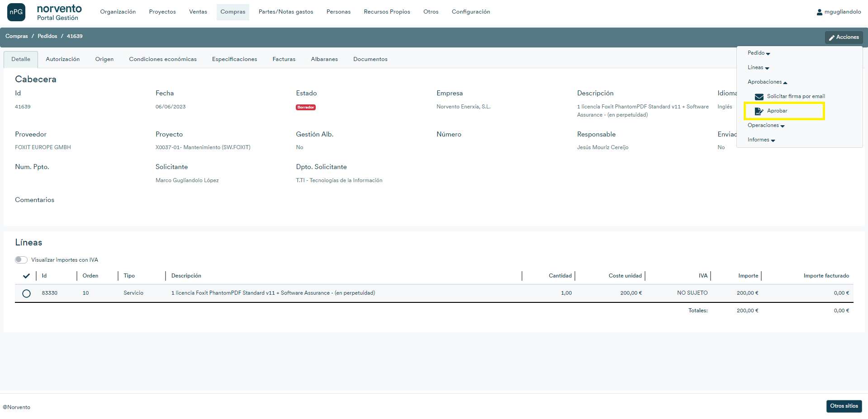
Task: Sort lines by the Orden column header
Action: click(x=90, y=276)
